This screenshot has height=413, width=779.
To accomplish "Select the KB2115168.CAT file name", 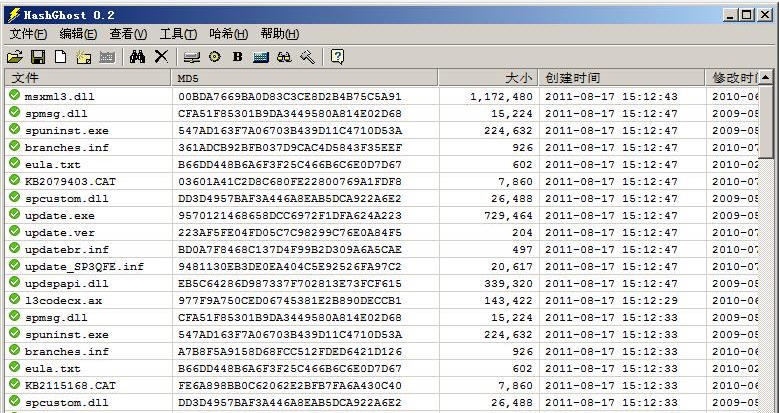I will (x=70, y=386).
